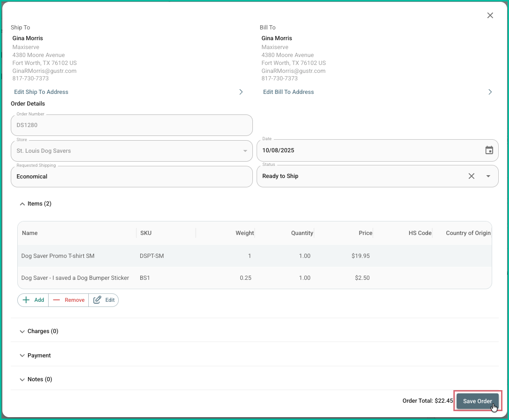Click the Edit Ship To Address link
Viewport: 509px width, 420px height.
click(41, 92)
